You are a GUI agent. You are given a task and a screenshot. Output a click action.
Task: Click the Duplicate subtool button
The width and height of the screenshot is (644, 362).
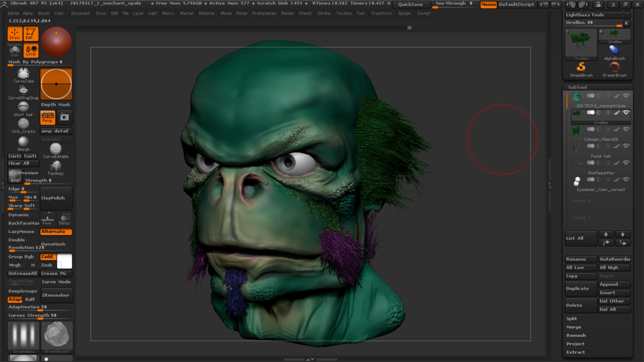[581, 289]
